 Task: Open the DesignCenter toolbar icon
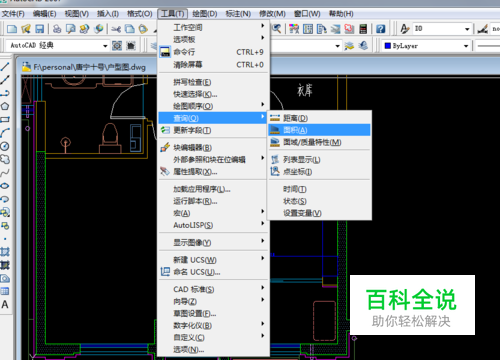point(308,29)
